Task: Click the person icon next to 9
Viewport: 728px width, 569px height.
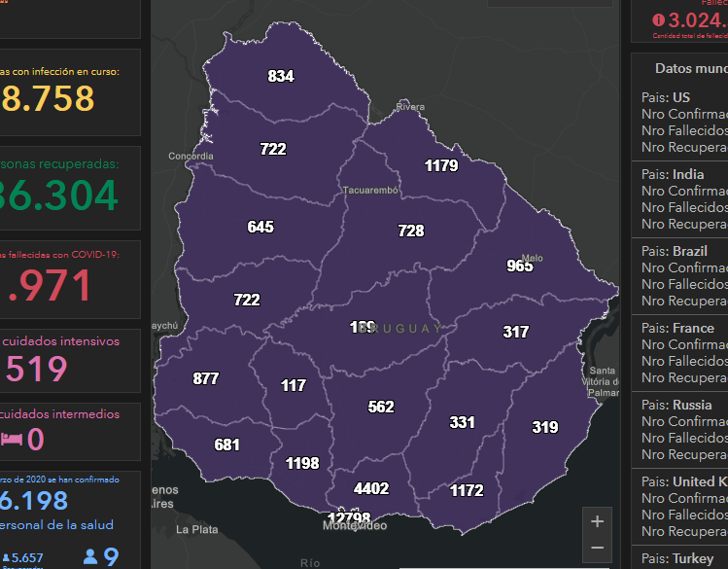Action: [x=90, y=556]
